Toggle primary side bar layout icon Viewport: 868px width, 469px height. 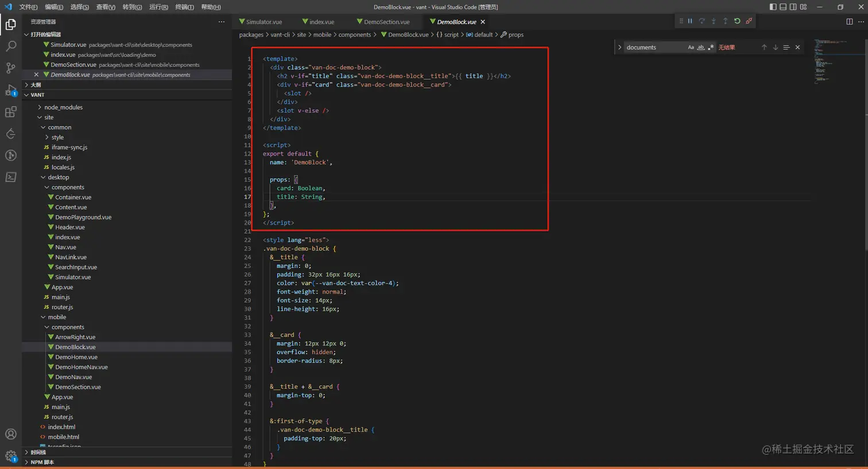773,7
